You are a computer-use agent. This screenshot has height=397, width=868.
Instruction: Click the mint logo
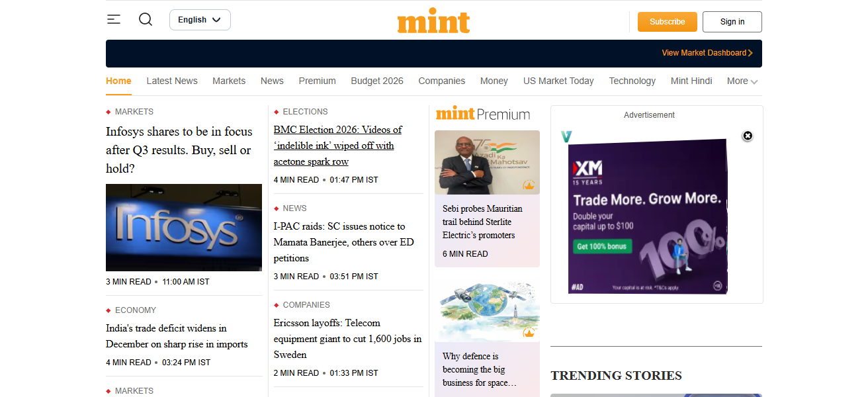(x=433, y=21)
